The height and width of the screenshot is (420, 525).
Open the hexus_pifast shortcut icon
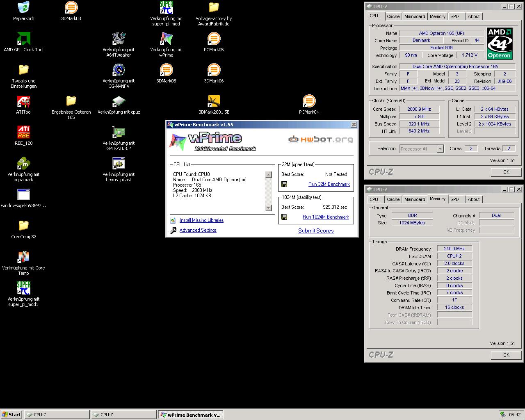(119, 163)
